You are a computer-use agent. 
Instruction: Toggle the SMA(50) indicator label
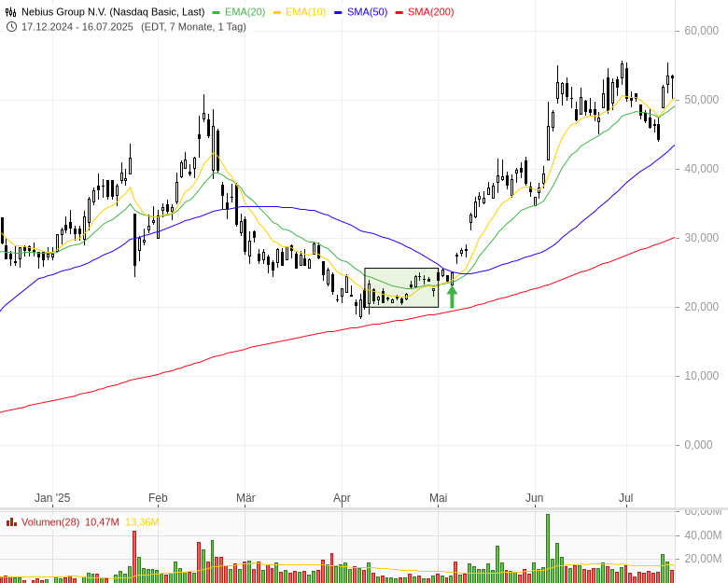coord(369,11)
